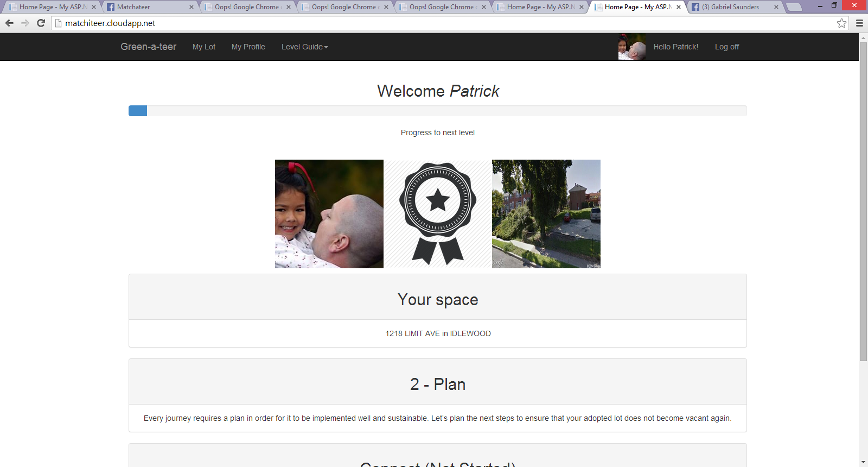Click the user avatar in navbar
The image size is (868, 467).
click(632, 47)
